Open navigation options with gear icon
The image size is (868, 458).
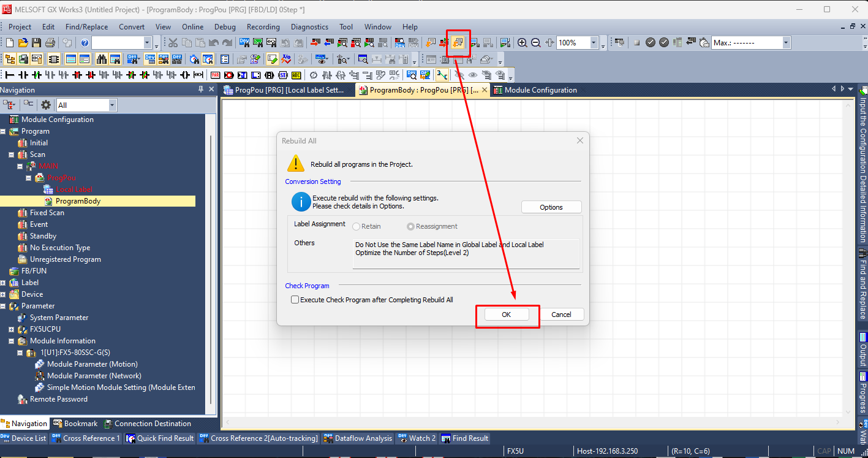[x=46, y=105]
